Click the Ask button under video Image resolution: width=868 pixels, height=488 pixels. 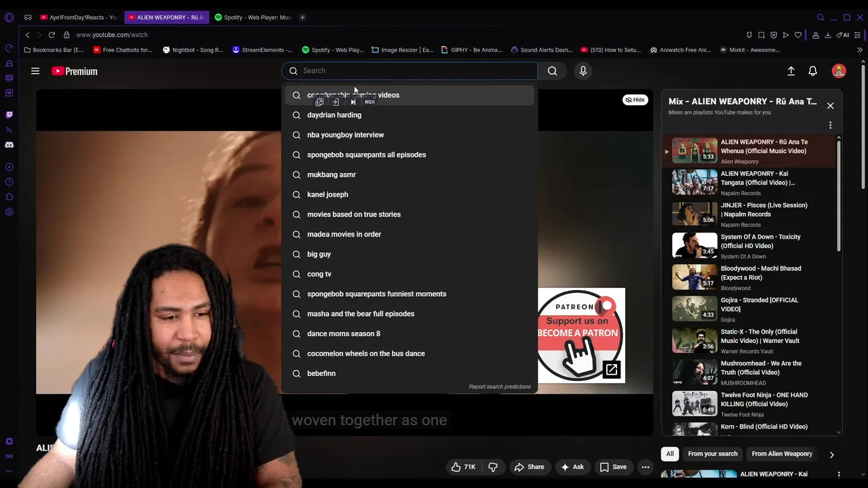(572, 467)
